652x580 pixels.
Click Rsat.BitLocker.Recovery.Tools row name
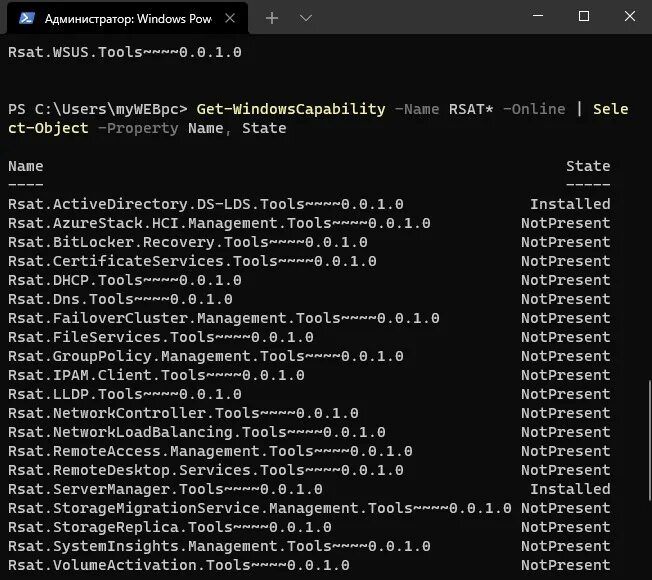tap(188, 242)
